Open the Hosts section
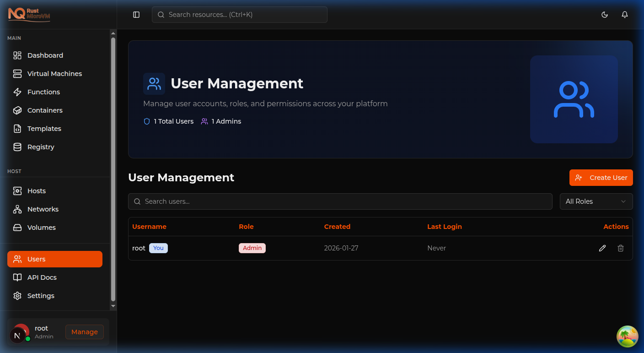This screenshot has width=644, height=353. tap(17, 190)
